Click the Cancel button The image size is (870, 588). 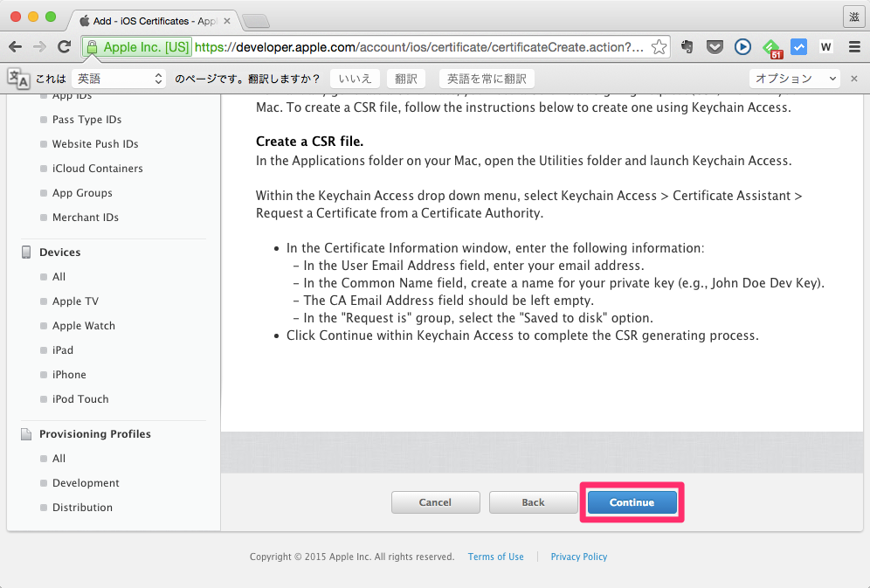tap(436, 502)
